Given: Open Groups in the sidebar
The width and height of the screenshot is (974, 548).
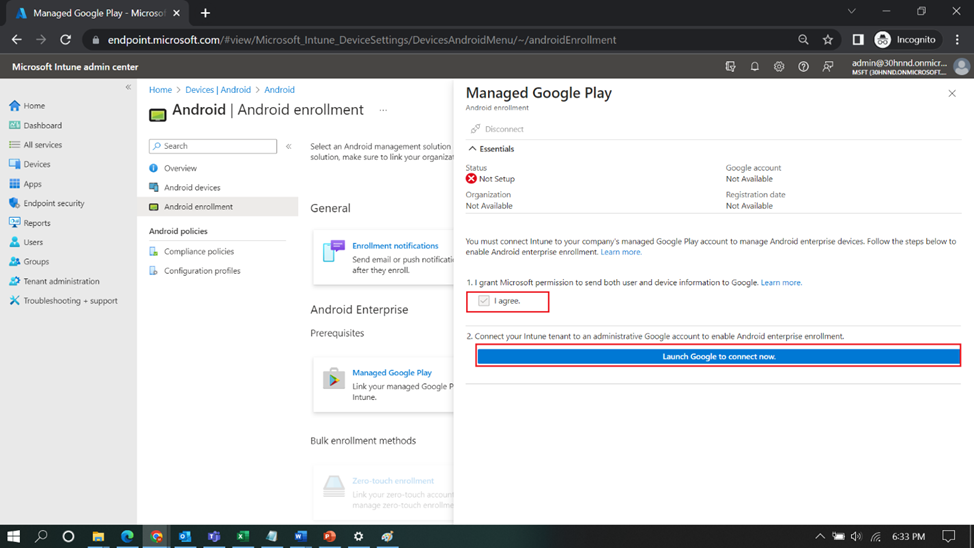Looking at the screenshot, I should 29,262.
